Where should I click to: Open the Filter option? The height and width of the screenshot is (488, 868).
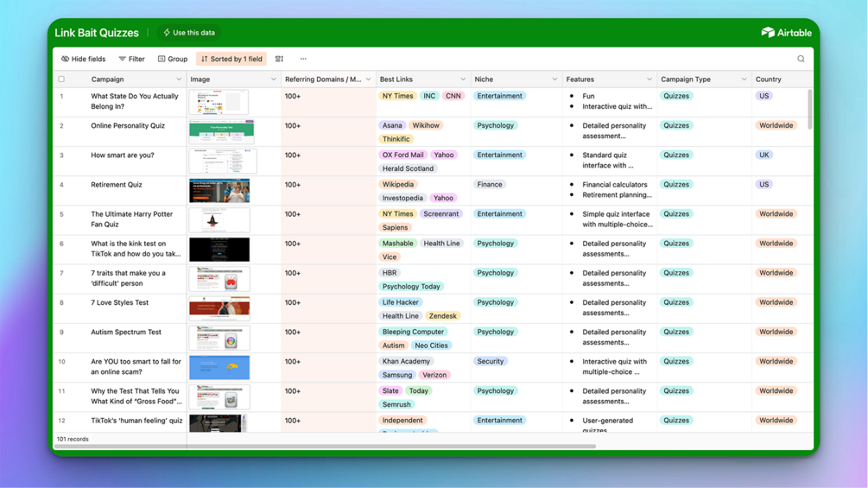click(132, 59)
